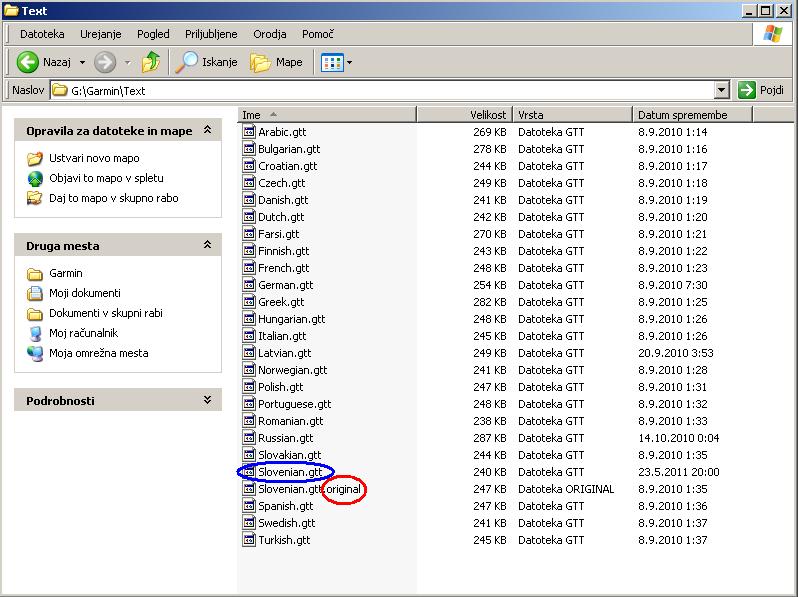Select the Arabic.gtt file icon
Image resolution: width=798 pixels, height=597 pixels.
point(249,132)
